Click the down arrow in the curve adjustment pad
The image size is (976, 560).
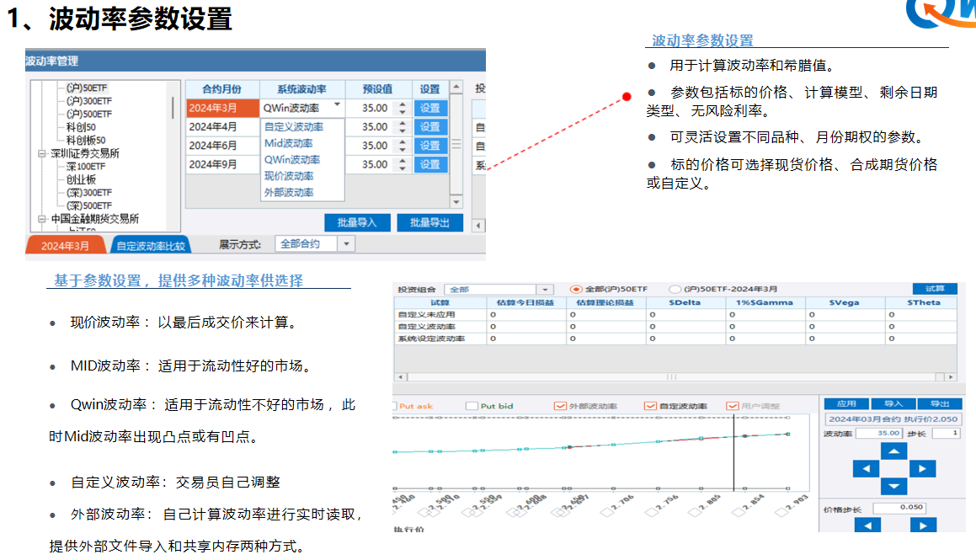[893, 486]
